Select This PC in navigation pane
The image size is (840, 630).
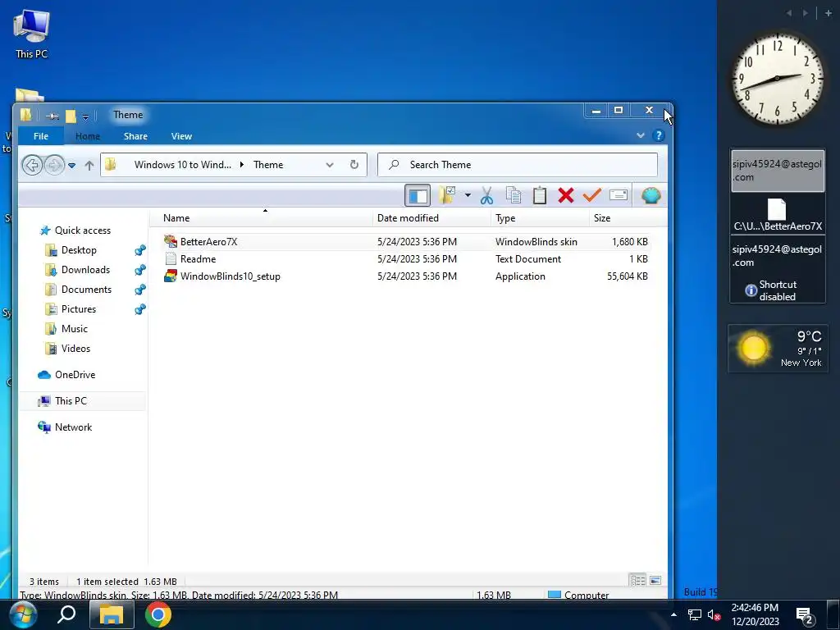pos(71,401)
